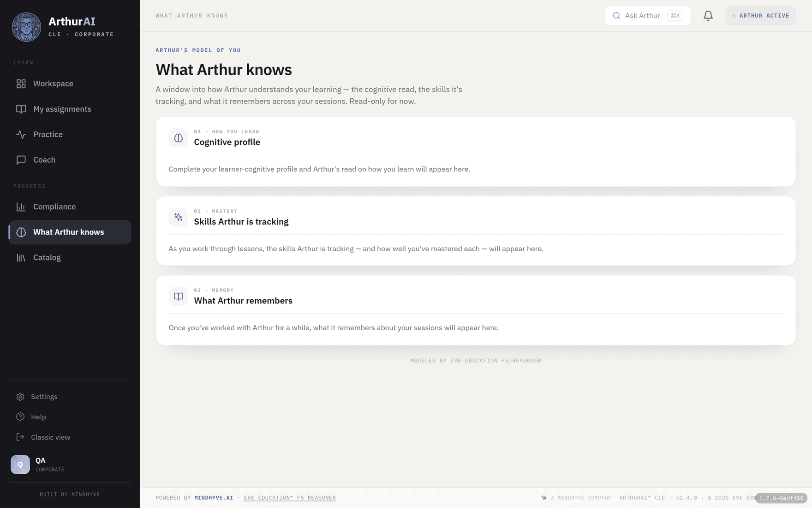This screenshot has height=508, width=812.
Task: Click the 02 · MASTERY label
Action: point(215,211)
